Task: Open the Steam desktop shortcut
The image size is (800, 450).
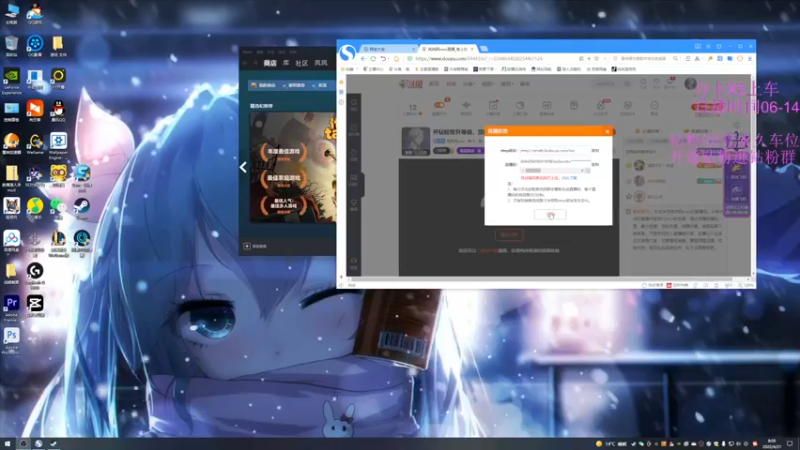Action: pyautogui.click(x=82, y=207)
